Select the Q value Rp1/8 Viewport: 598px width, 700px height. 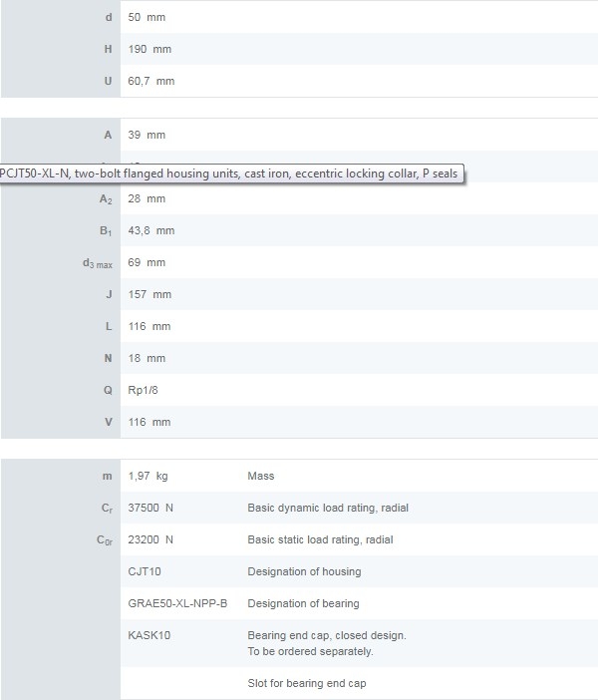click(x=143, y=390)
